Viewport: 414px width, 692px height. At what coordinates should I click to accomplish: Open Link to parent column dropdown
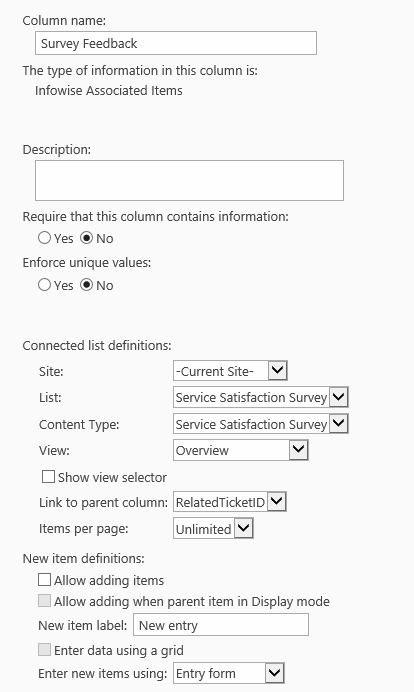230,502
